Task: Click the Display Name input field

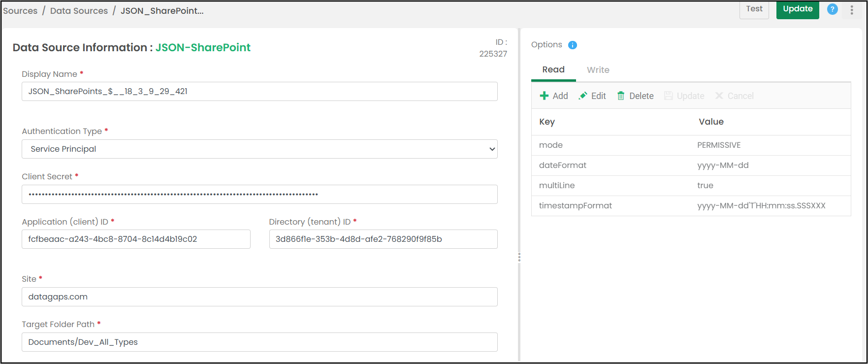Action: (259, 92)
